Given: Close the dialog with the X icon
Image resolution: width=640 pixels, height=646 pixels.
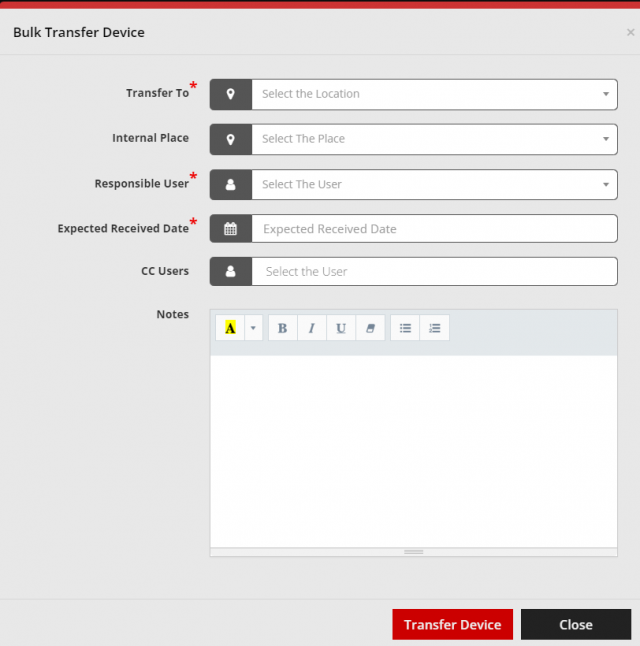Looking at the screenshot, I should click(631, 32).
